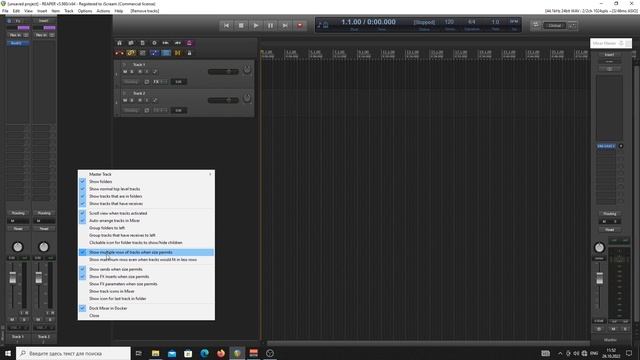Click Track 1 volume fader in track panel

[x=223, y=71]
